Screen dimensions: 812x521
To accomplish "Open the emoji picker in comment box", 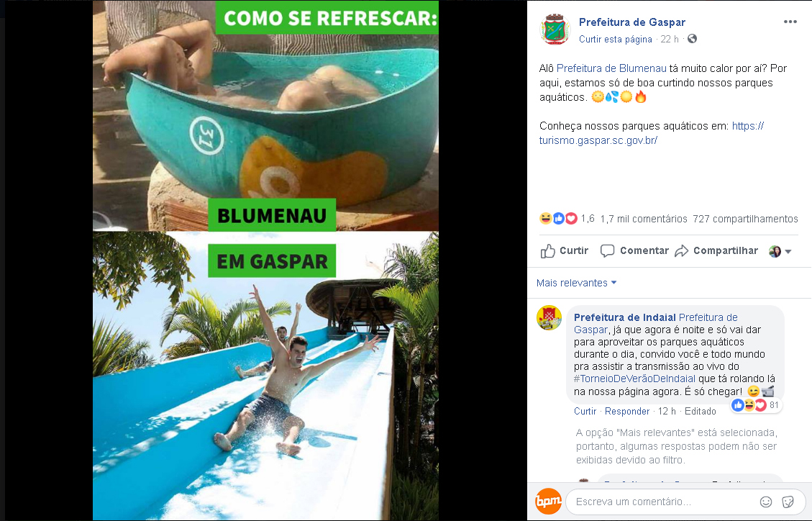I will 765,502.
